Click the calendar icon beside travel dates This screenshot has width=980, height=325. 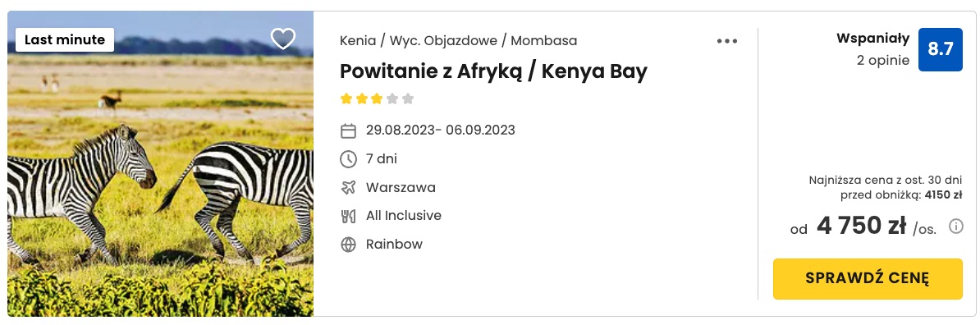pyautogui.click(x=348, y=130)
